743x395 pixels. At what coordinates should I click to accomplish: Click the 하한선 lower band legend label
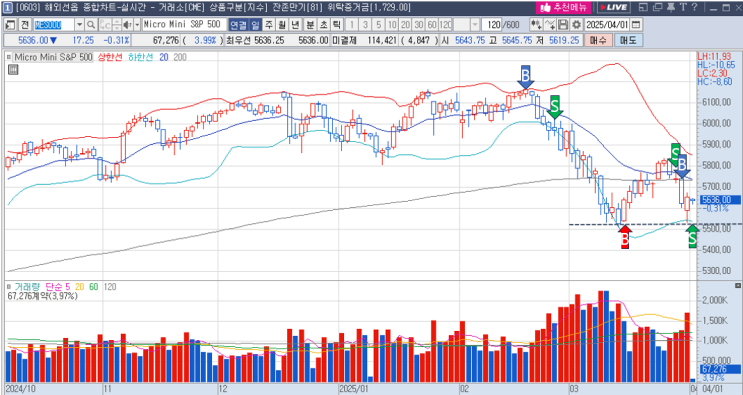tap(141, 57)
